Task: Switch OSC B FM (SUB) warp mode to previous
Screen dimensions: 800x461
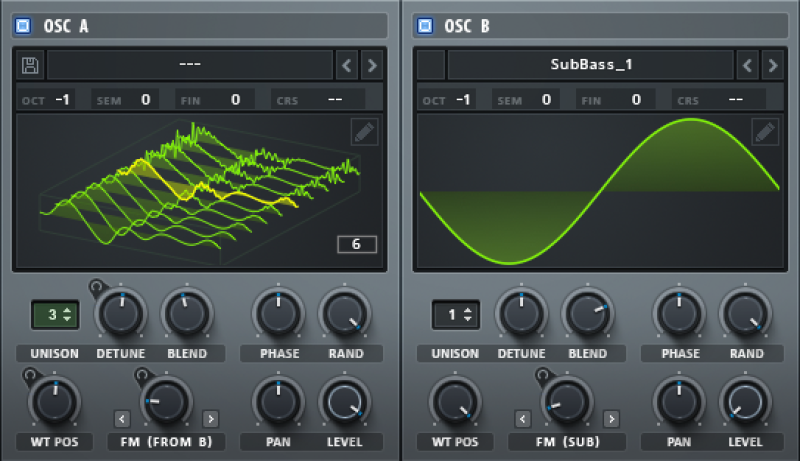Action: [522, 419]
